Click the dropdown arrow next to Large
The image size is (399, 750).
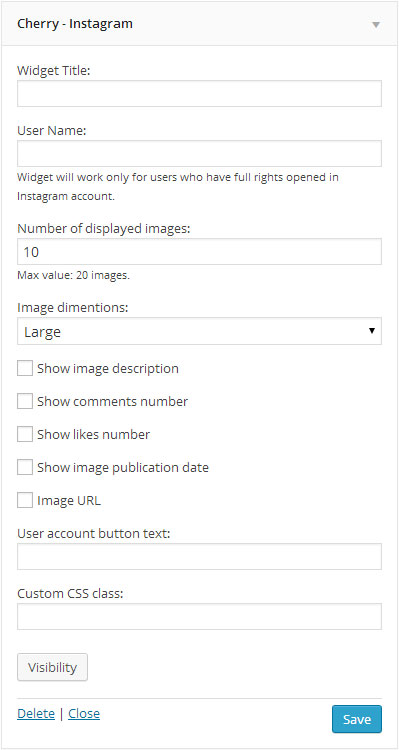click(x=372, y=331)
